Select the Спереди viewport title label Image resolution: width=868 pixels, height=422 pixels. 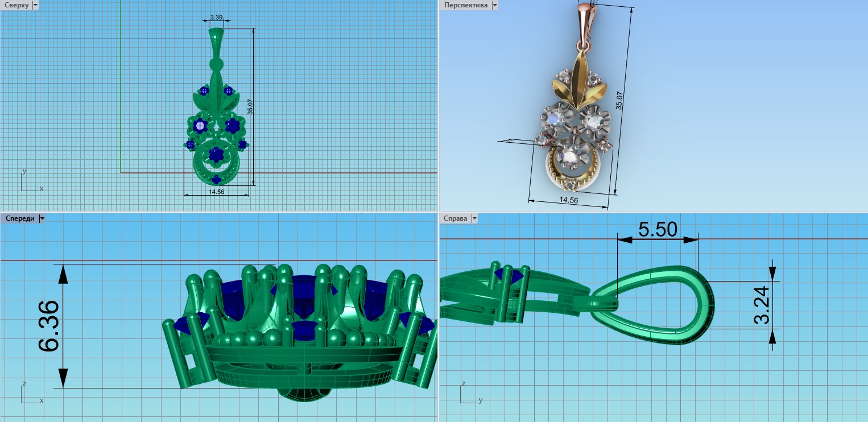[x=19, y=218]
